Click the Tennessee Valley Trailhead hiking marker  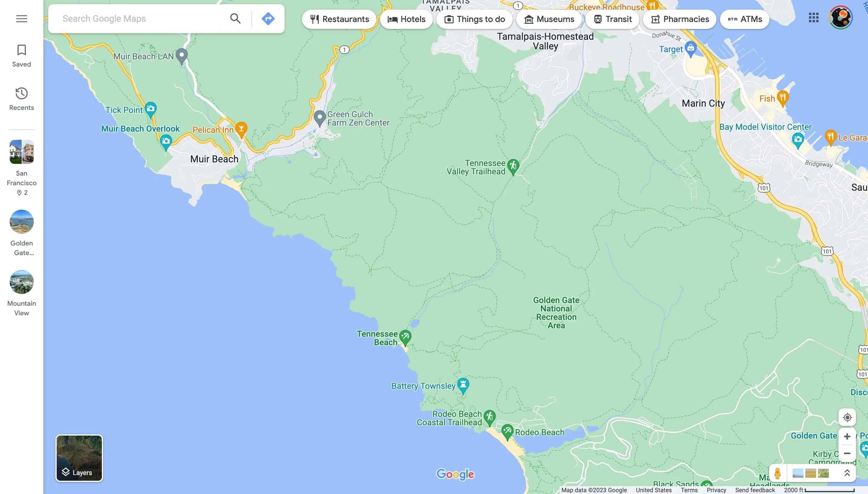pyautogui.click(x=513, y=166)
